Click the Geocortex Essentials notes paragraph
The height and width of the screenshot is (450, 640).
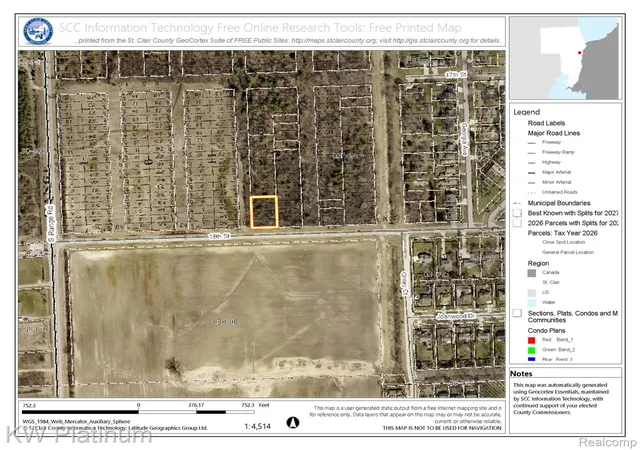[x=561, y=399]
